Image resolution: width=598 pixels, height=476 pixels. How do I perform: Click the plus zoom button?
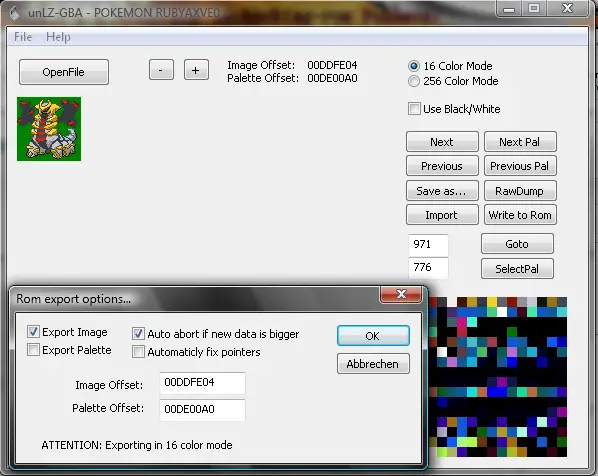coord(196,70)
